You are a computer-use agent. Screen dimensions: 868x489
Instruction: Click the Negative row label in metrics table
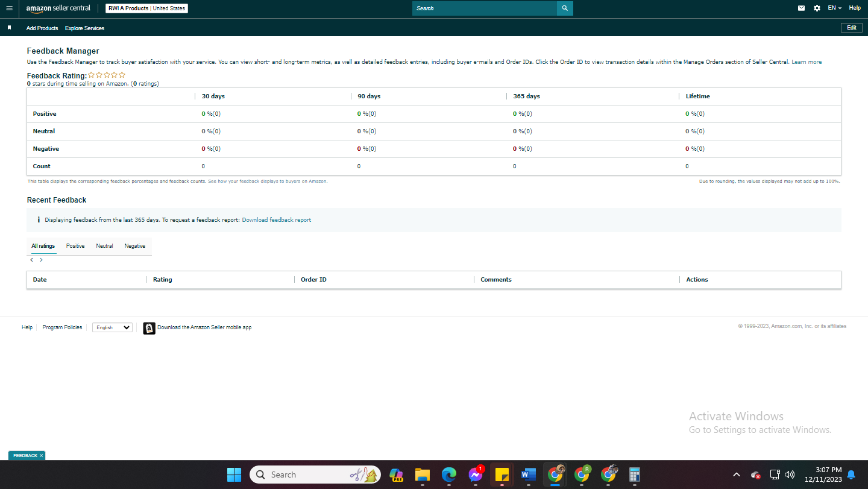(x=46, y=149)
